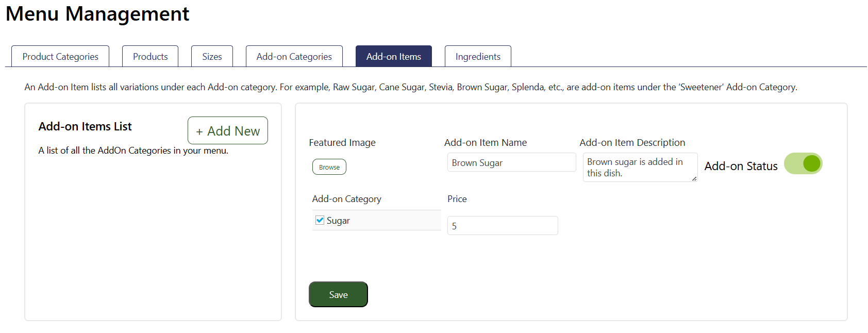Click the Add-on Item Name label
Image resolution: width=868 pixels, height=333 pixels.
point(485,143)
